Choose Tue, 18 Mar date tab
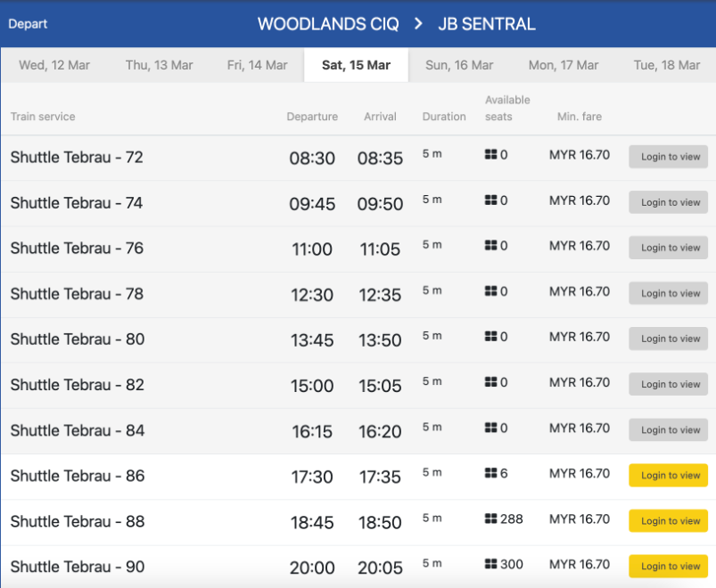This screenshot has height=588, width=716. (x=667, y=65)
